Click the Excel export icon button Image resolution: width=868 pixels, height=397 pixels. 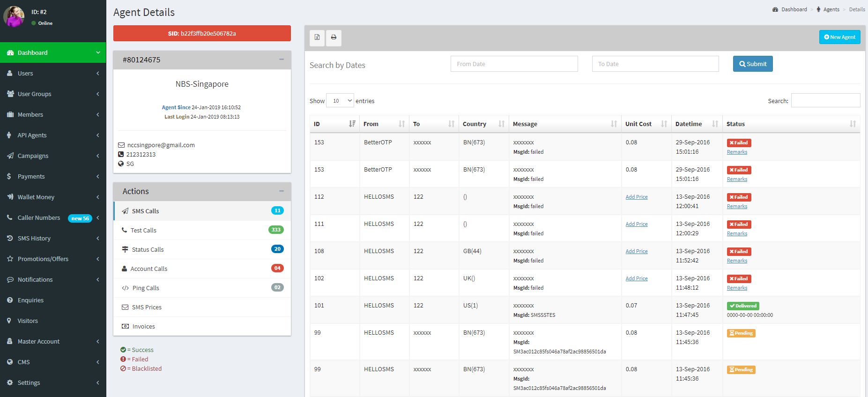click(x=317, y=37)
